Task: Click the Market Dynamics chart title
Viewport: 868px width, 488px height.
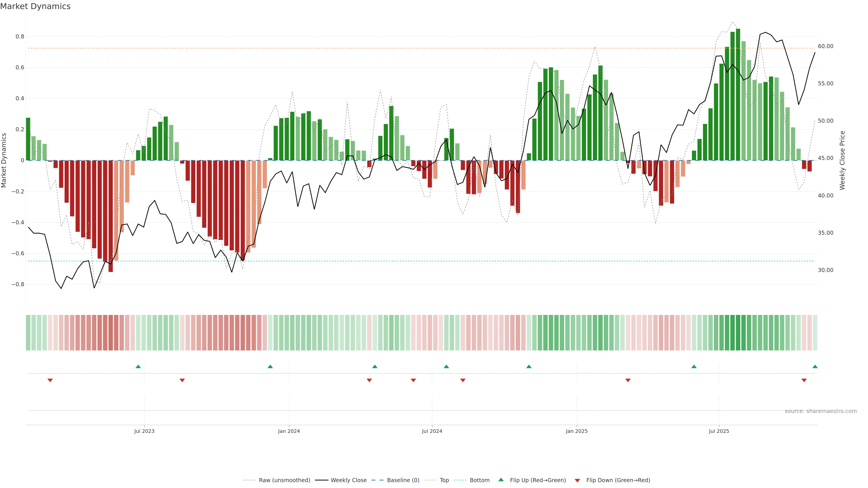Action: pyautogui.click(x=35, y=6)
